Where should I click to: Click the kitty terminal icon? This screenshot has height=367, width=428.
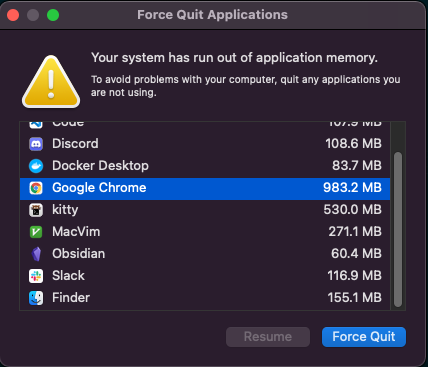point(36,210)
